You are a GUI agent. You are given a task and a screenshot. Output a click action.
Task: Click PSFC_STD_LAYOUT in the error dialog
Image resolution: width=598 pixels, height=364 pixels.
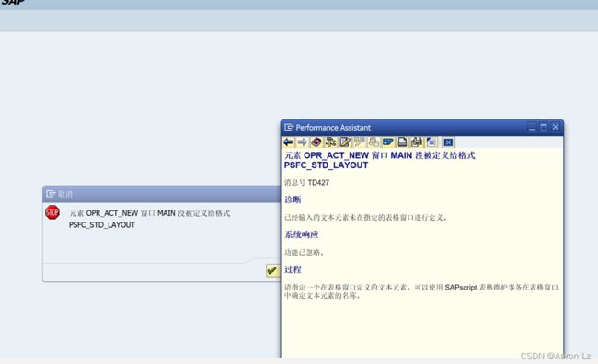coord(102,225)
